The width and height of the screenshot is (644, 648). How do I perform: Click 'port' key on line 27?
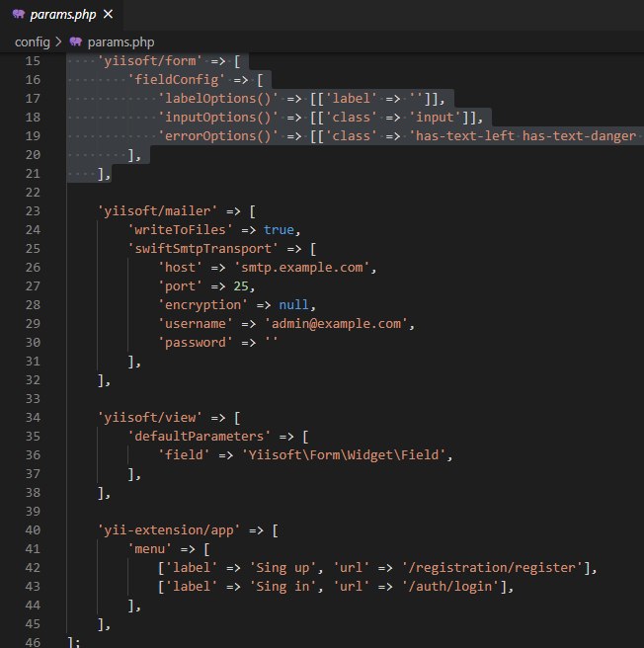click(180, 286)
